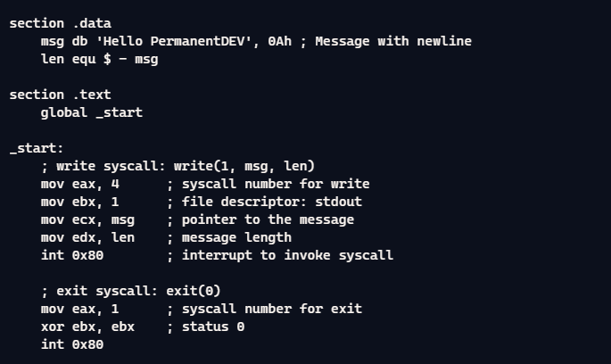Click the 'section .text' line
The height and width of the screenshot is (364, 611).
(x=60, y=95)
